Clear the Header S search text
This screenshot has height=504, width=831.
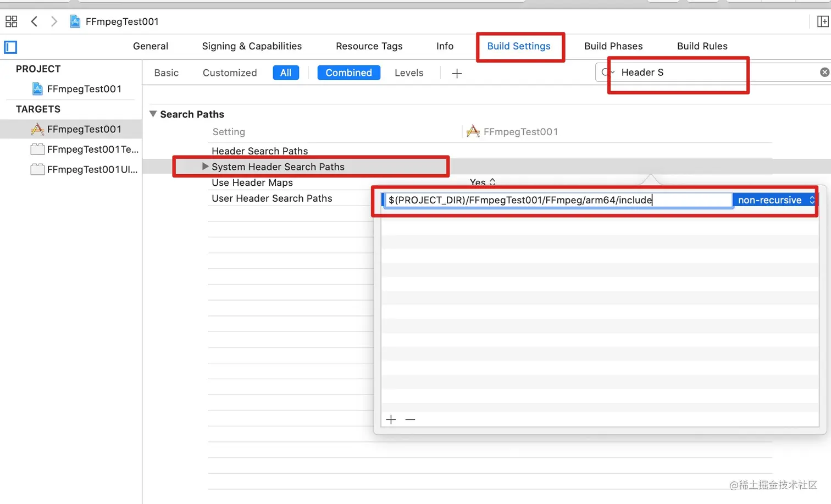pyautogui.click(x=824, y=72)
